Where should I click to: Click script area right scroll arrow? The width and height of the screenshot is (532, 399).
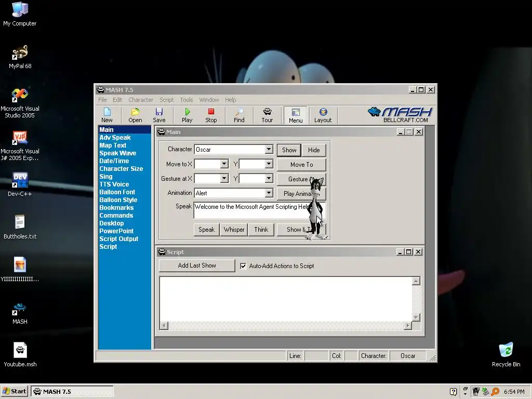point(407,326)
